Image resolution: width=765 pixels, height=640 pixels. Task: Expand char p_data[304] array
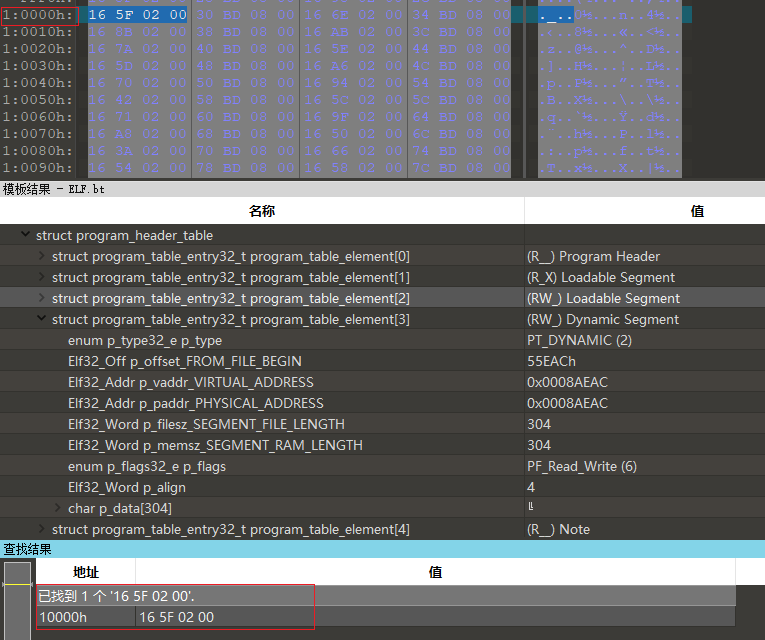coord(58,508)
